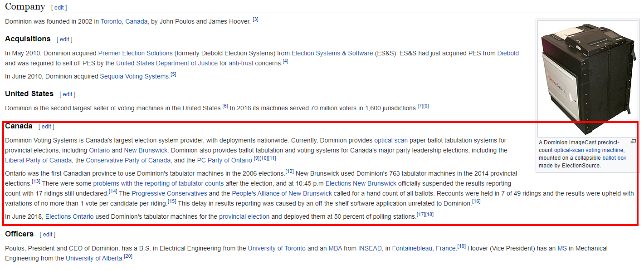Open the ImageCast voting machine photo
The width and height of the screenshot is (644, 270).
(x=588, y=78)
